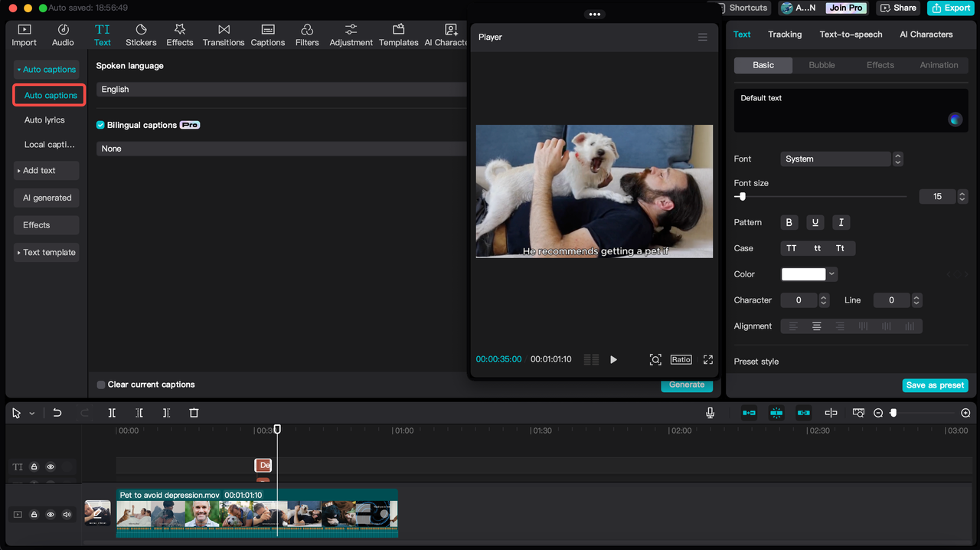Click the Default text input box
980x550 pixels.
(x=851, y=110)
